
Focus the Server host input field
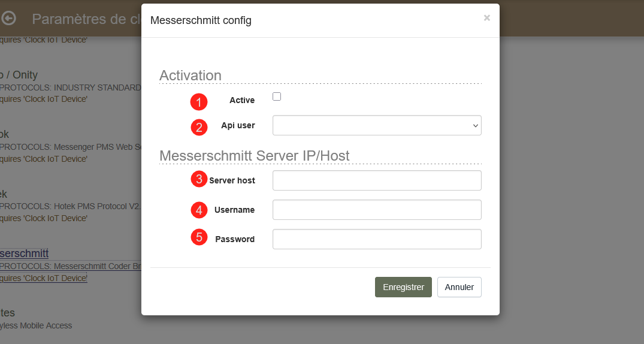pyautogui.click(x=377, y=180)
